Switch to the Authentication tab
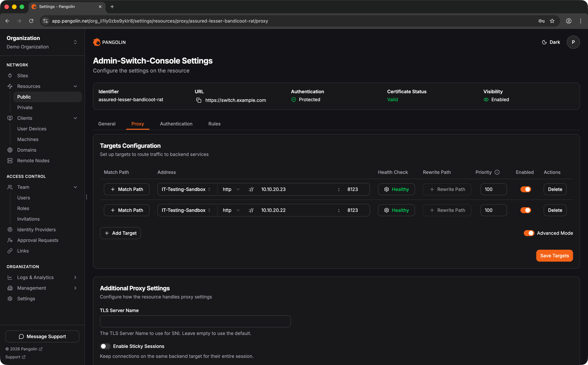 pos(176,124)
